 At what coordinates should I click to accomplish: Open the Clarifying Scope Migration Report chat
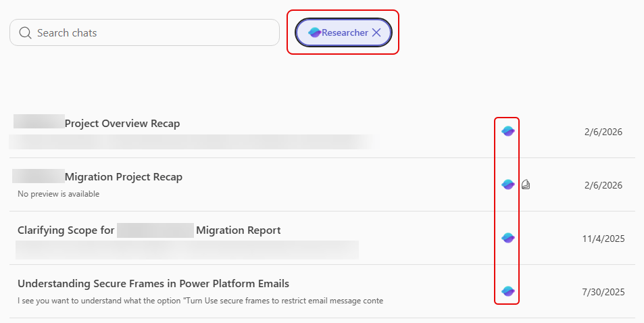149,230
